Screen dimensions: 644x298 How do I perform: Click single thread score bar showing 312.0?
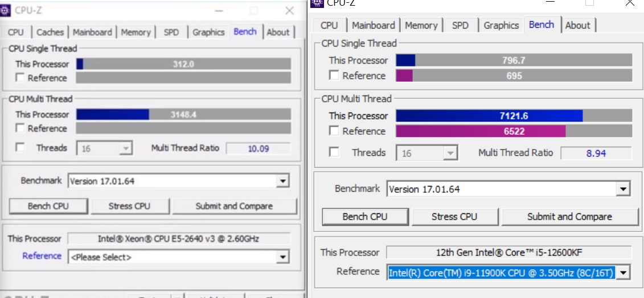tap(183, 64)
